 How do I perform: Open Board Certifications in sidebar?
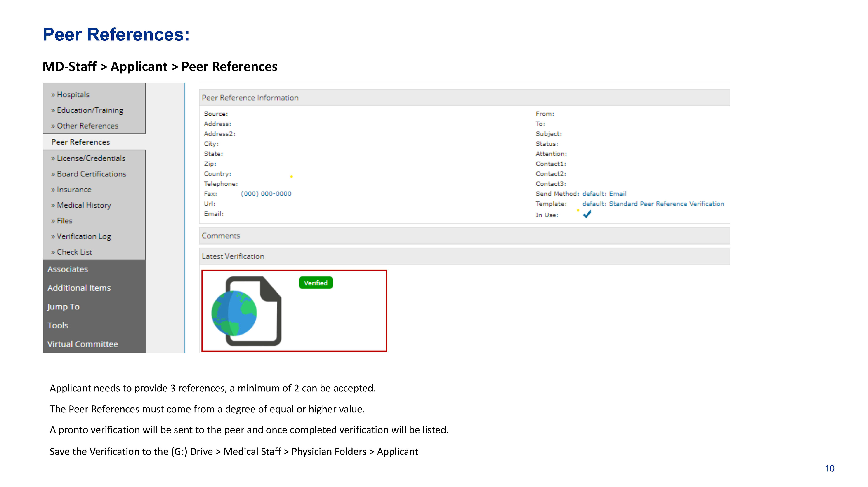click(x=91, y=174)
